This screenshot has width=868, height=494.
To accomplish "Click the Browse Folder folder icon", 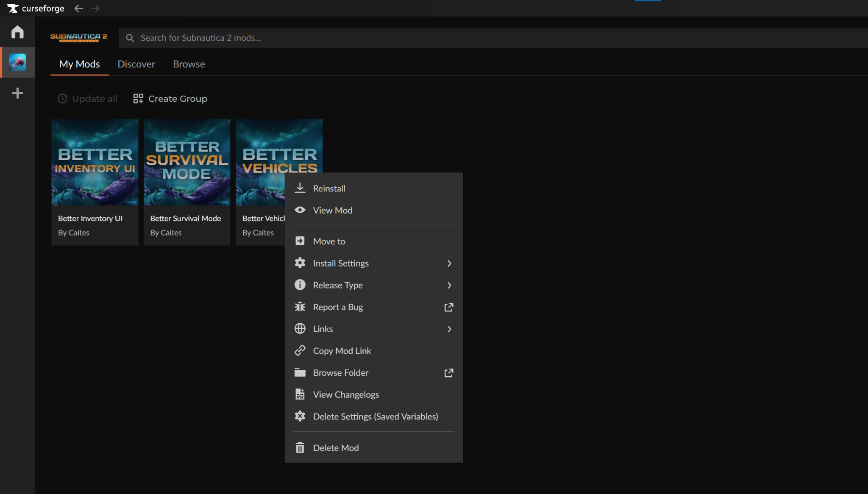I will point(300,372).
